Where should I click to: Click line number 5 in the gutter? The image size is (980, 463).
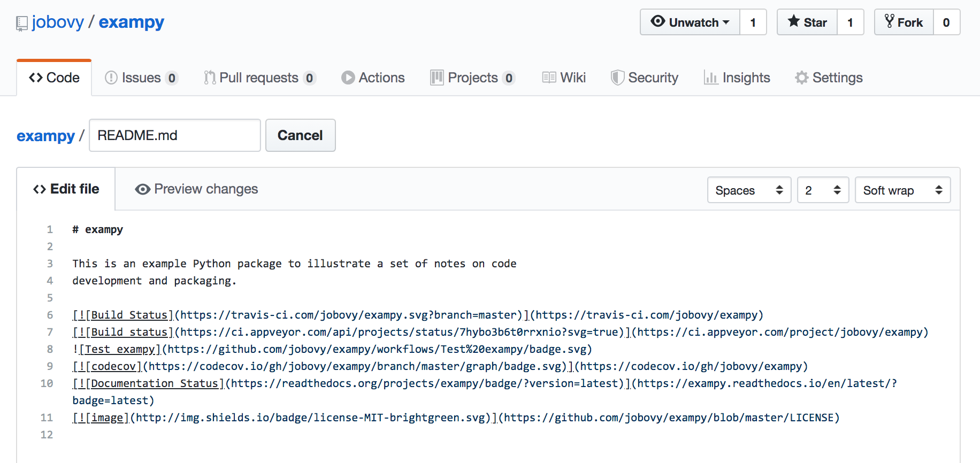coord(50,298)
